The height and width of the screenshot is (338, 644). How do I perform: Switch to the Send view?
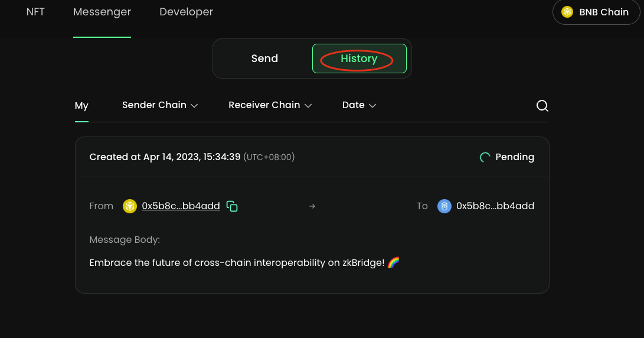pos(264,58)
